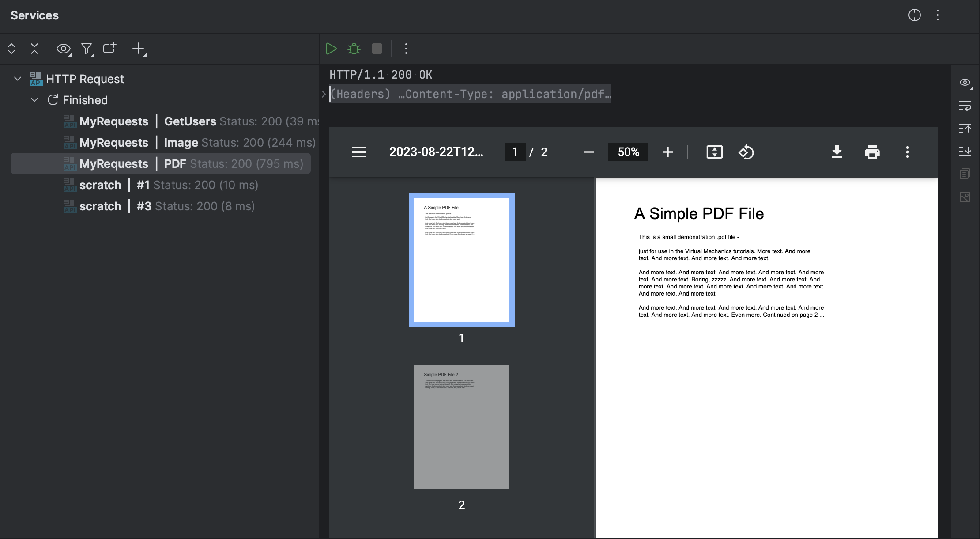
Task: Rotate the PDF page
Action: pyautogui.click(x=746, y=152)
